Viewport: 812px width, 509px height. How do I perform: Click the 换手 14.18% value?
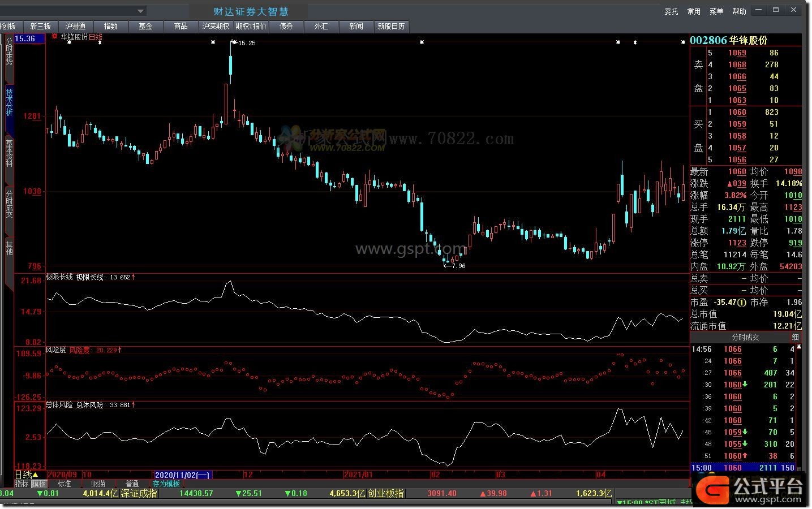click(788, 183)
